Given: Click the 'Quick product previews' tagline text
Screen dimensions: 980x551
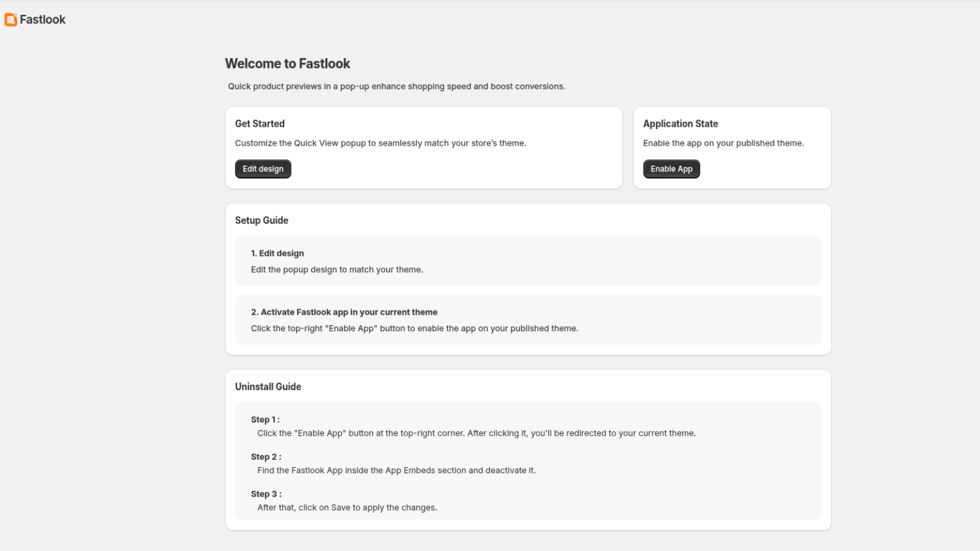Looking at the screenshot, I should pyautogui.click(x=397, y=86).
